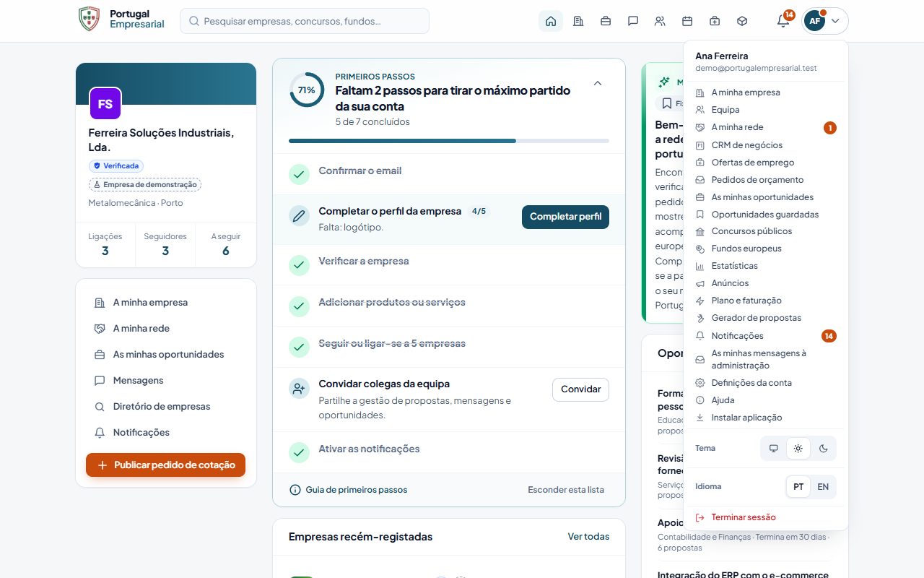The width and height of the screenshot is (924, 578).
Task: Open the building icon in top navigation
Action: (578, 21)
